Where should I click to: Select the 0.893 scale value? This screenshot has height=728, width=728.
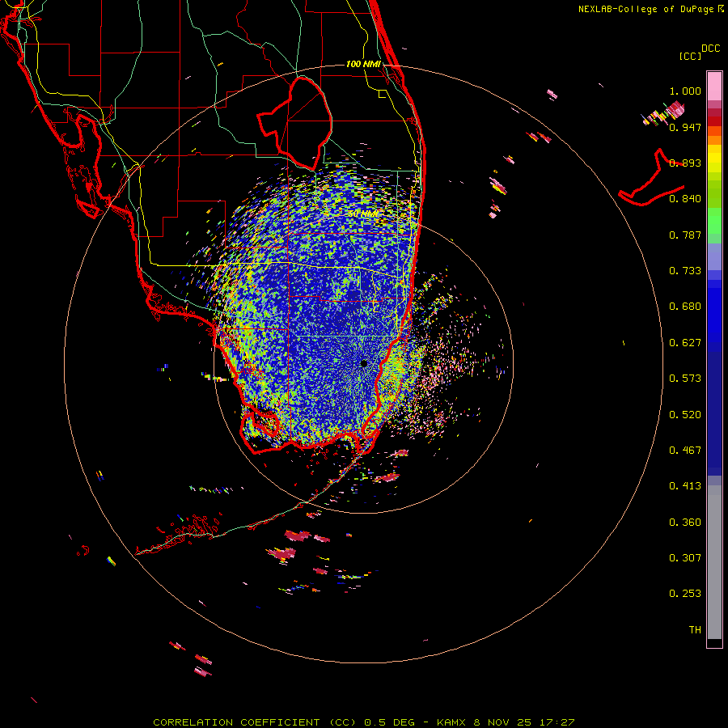685,163
